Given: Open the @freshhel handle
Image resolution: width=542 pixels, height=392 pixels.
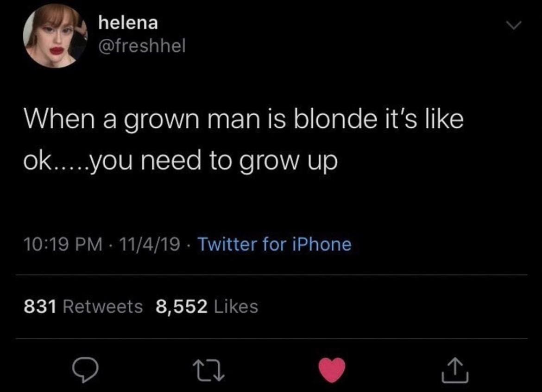Looking at the screenshot, I should tap(142, 45).
